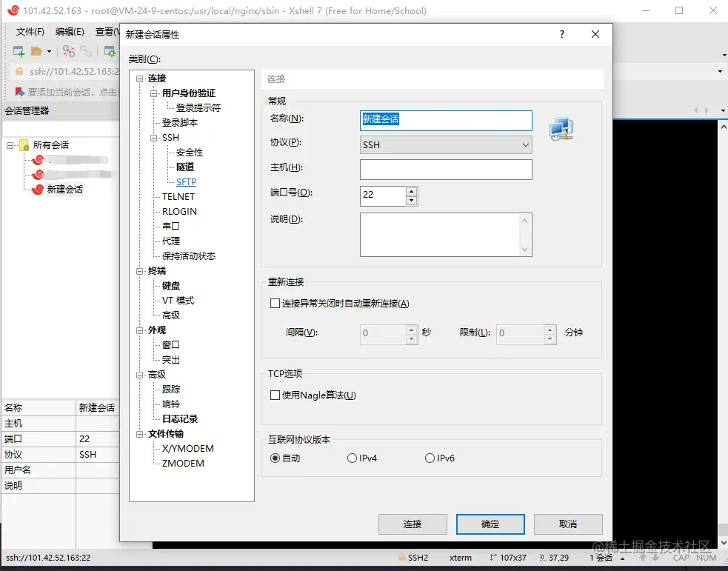
Task: Select 突出 in category tree
Action: click(171, 360)
